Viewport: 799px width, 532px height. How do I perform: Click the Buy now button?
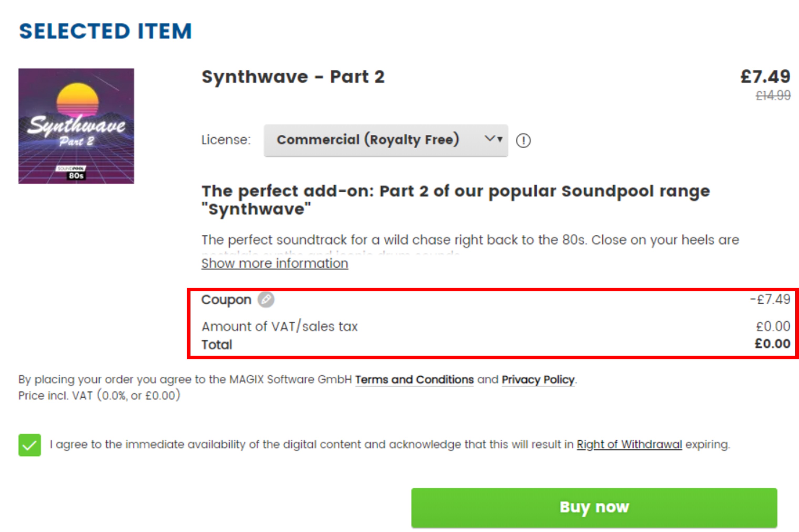pos(594,507)
